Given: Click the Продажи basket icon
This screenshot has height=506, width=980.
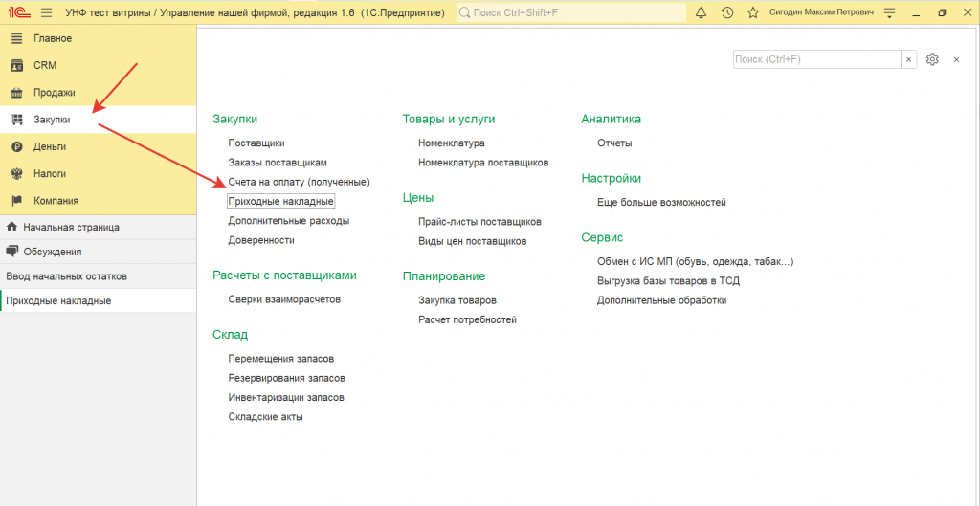Looking at the screenshot, I should point(17,93).
